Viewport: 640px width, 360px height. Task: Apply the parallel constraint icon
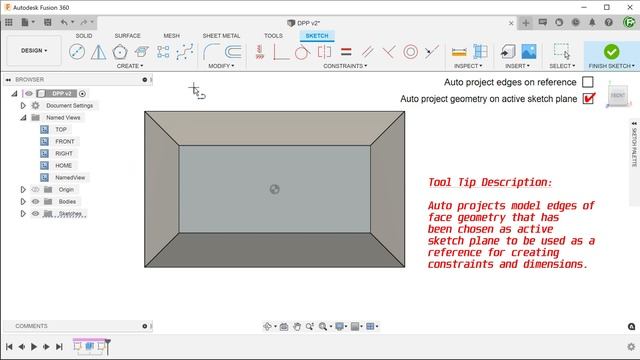pos(367,52)
